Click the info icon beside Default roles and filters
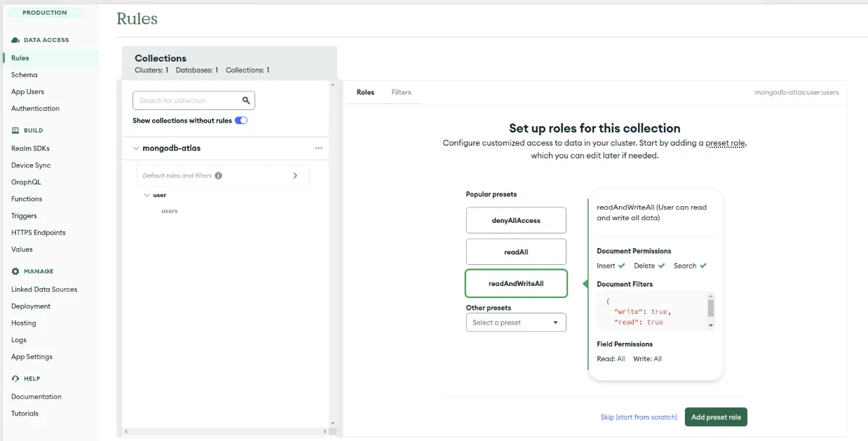This screenshot has width=868, height=441. pos(218,176)
